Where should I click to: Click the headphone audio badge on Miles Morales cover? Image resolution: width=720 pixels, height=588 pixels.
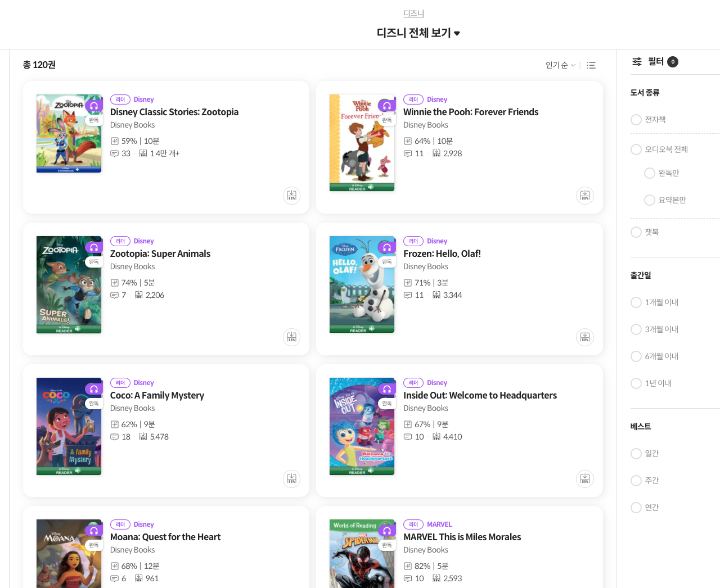point(387,531)
